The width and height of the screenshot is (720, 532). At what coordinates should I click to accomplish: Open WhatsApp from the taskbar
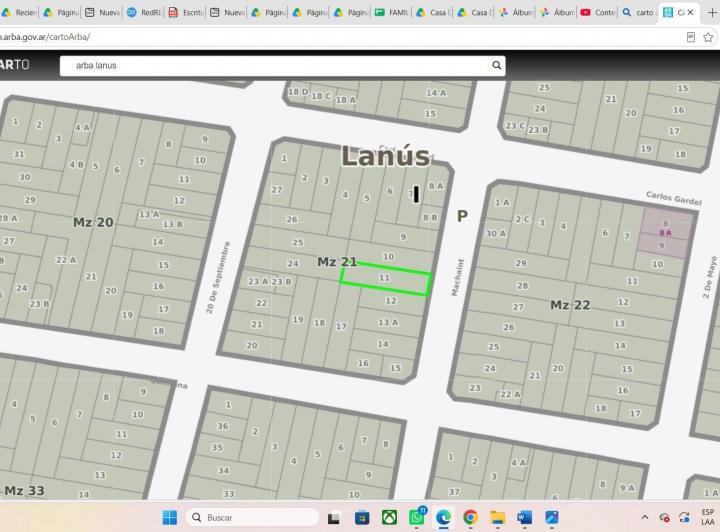click(416, 517)
